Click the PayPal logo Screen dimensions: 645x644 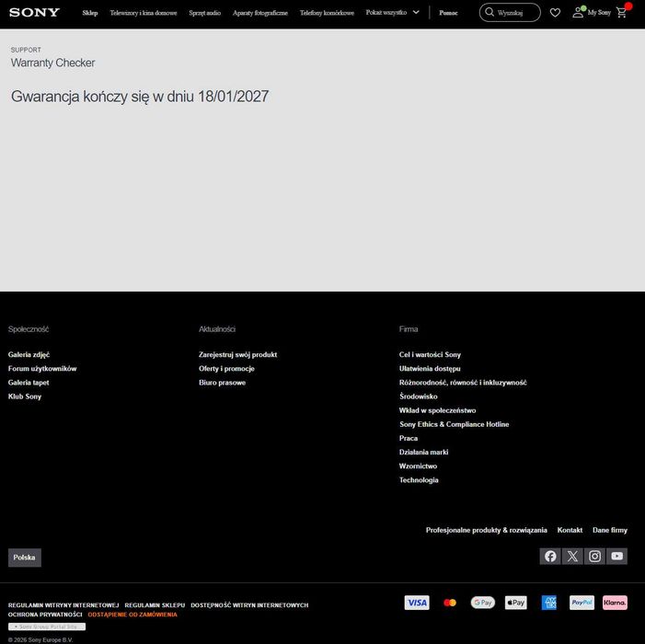(x=582, y=603)
